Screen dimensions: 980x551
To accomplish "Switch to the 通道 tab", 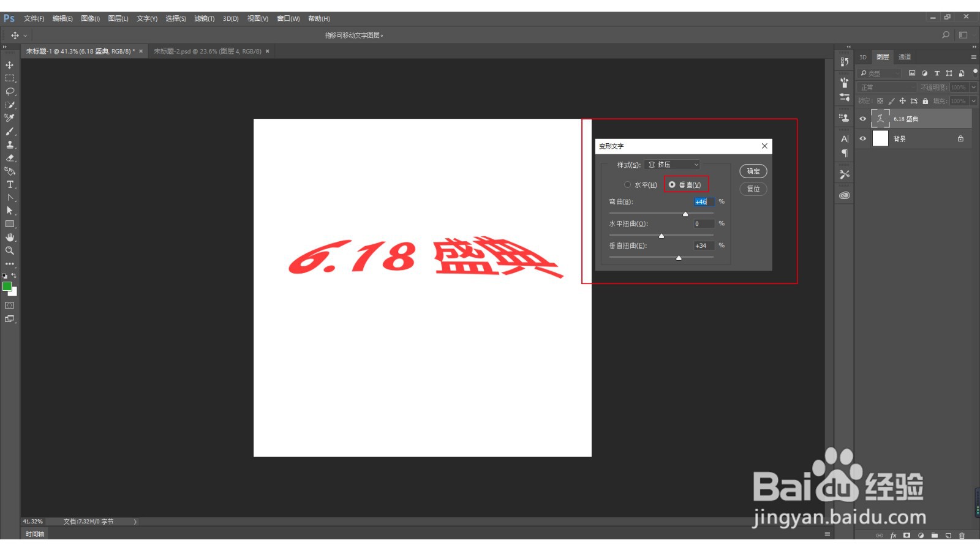I will (x=905, y=57).
